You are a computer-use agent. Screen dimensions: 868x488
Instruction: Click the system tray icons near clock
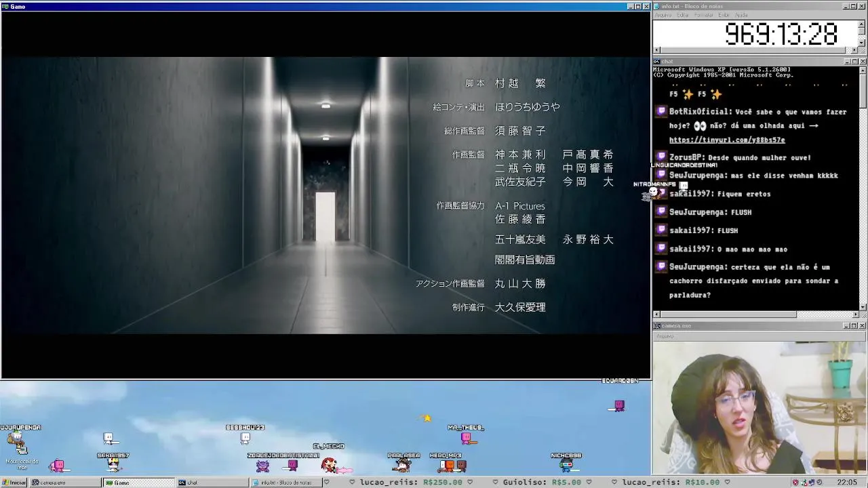pyautogui.click(x=808, y=483)
